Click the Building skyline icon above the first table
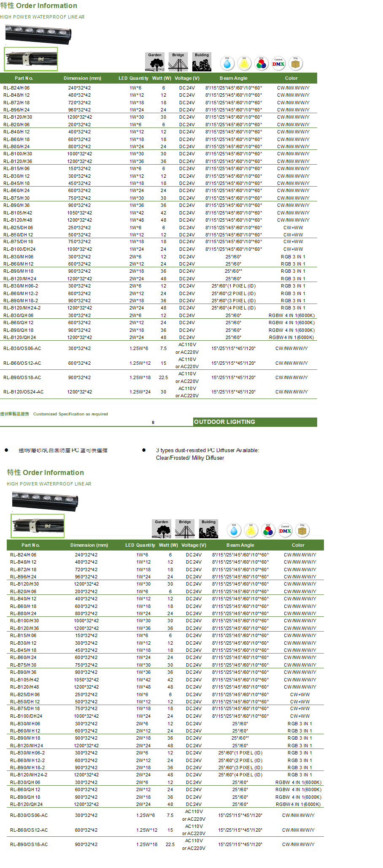This screenshot has height=868, width=383. pyautogui.click(x=202, y=62)
